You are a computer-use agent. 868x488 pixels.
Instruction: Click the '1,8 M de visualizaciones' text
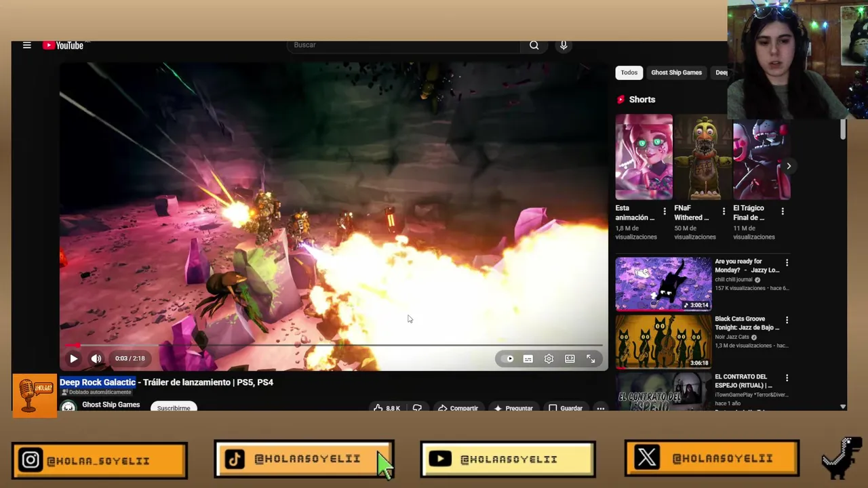(x=636, y=232)
